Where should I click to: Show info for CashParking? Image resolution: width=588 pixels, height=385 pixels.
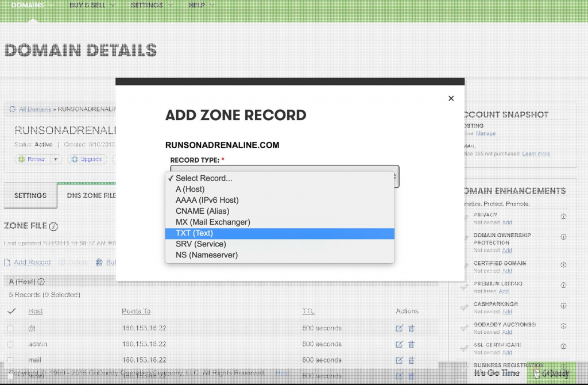pyautogui.click(x=563, y=306)
